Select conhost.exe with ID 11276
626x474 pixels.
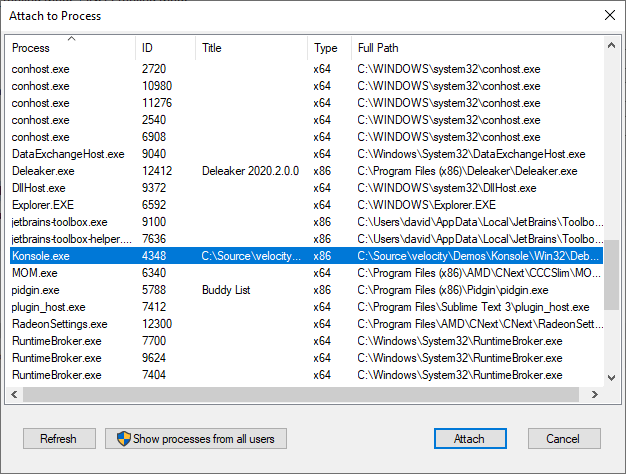[306, 103]
